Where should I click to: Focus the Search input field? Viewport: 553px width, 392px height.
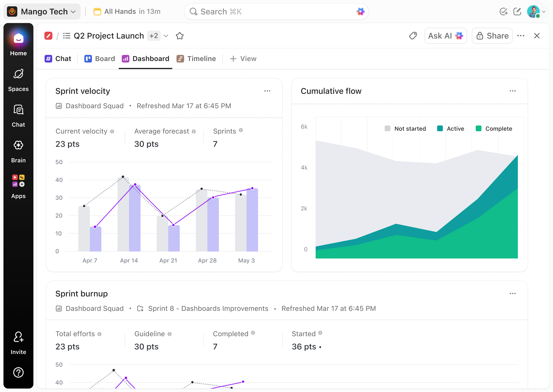tap(276, 12)
